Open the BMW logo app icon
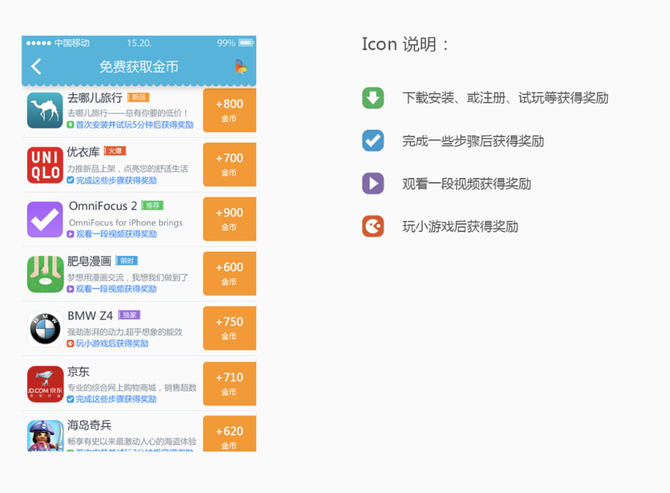 point(45,329)
